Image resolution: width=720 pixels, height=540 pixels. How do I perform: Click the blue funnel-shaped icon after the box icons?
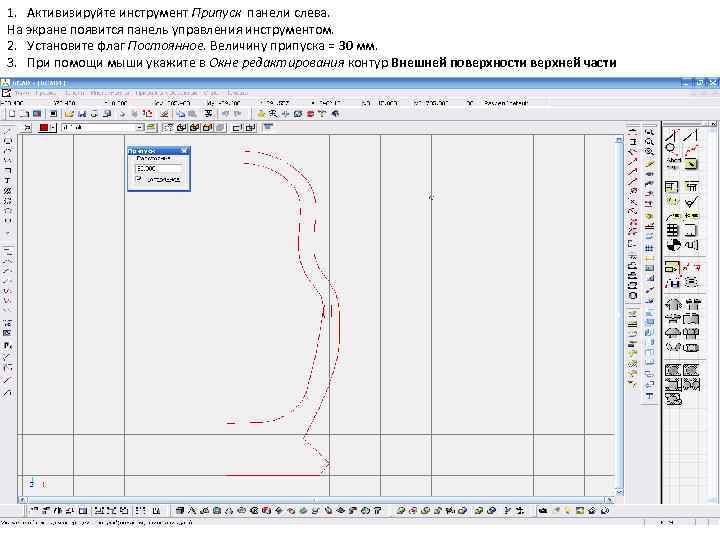[269, 127]
